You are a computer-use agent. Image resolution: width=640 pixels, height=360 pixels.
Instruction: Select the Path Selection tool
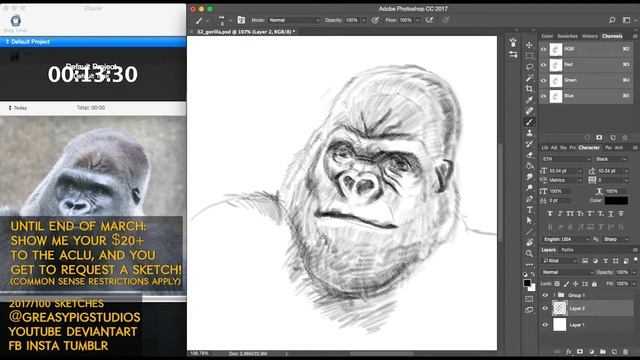click(x=529, y=220)
